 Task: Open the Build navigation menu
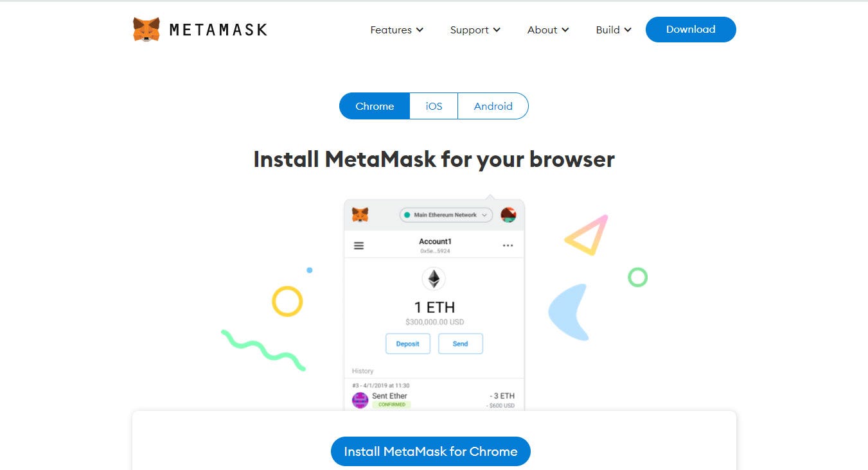tap(614, 30)
